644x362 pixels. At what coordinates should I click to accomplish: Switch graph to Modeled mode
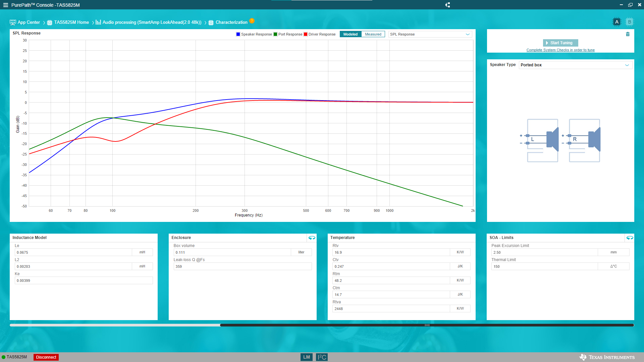(350, 34)
